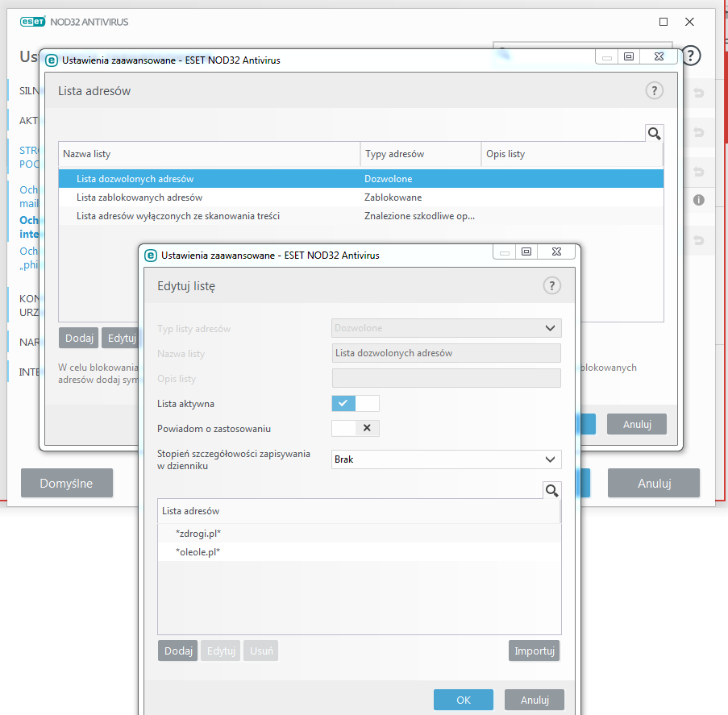728x715 pixels.
Task: Click the ESET icon in Edytuj listę title bar
Action: [151, 256]
